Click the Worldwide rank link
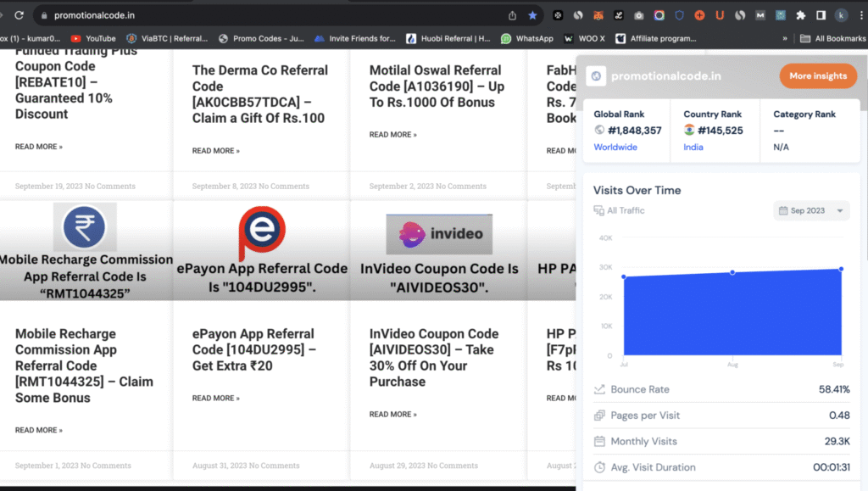 pyautogui.click(x=615, y=148)
